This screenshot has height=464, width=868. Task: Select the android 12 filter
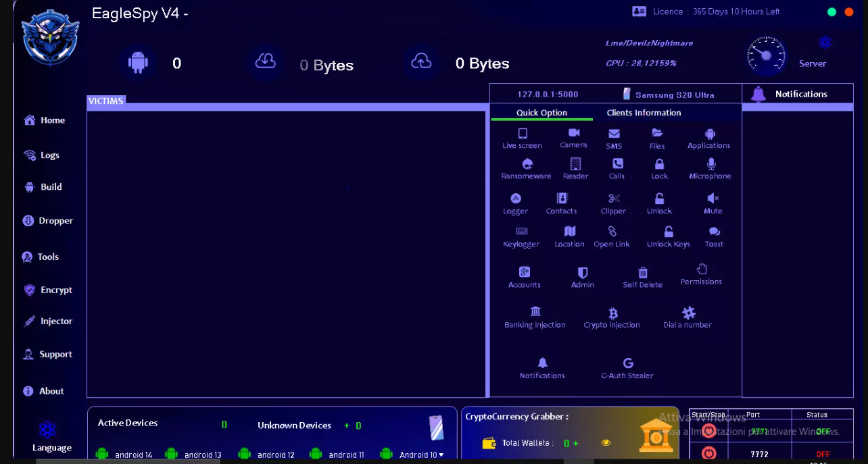click(x=266, y=455)
